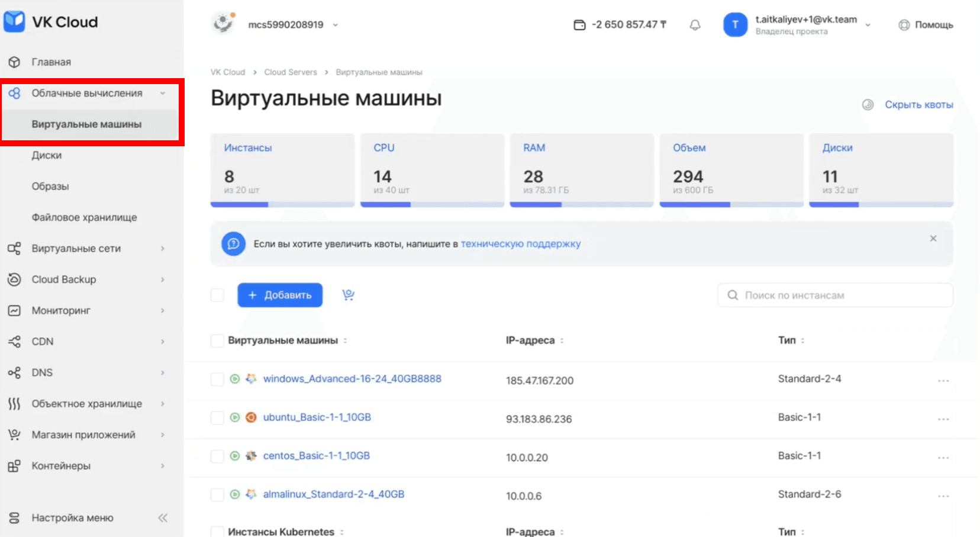Click the Контейнеры sidebar icon
The height and width of the screenshot is (537, 980).
(14, 466)
